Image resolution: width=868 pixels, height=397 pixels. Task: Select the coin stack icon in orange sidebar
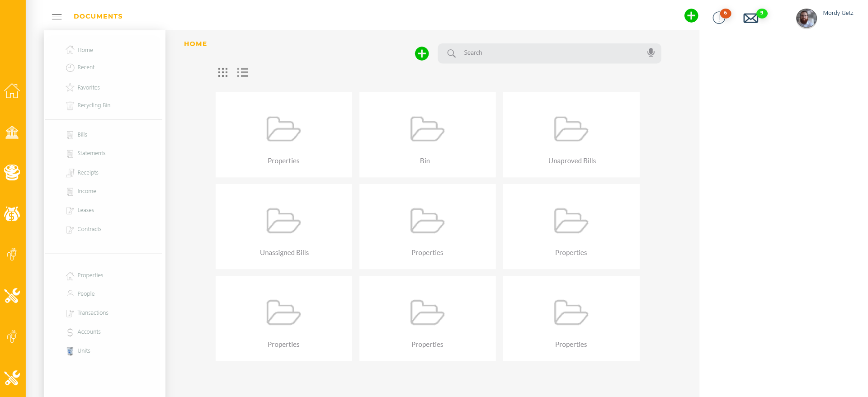(12, 172)
